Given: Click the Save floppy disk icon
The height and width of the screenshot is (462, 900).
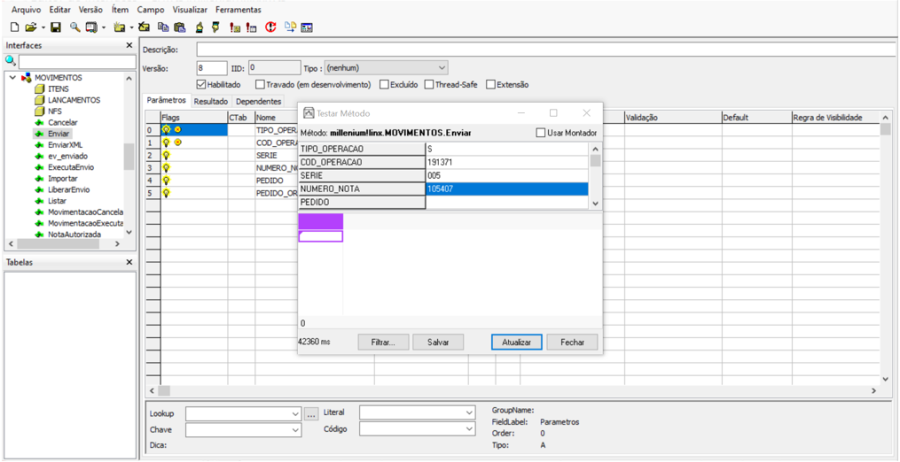Looking at the screenshot, I should tap(56, 27).
